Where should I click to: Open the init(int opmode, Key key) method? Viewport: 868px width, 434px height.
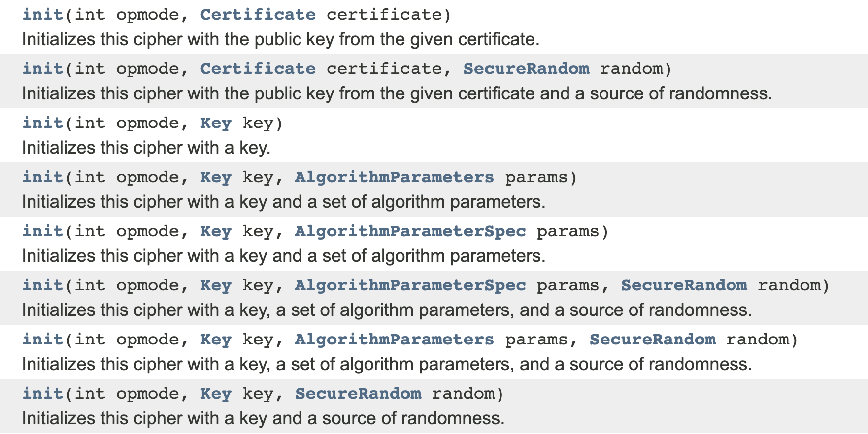click(43, 123)
